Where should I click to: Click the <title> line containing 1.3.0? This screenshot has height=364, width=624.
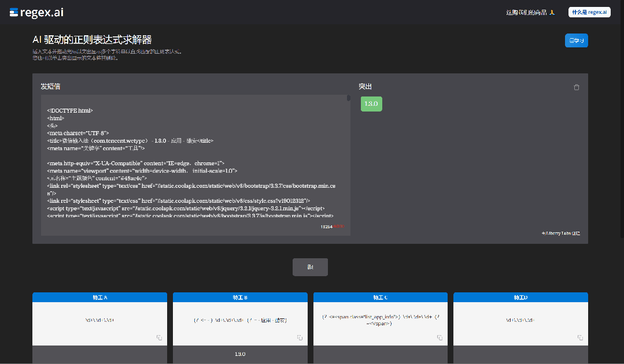[x=130, y=140]
